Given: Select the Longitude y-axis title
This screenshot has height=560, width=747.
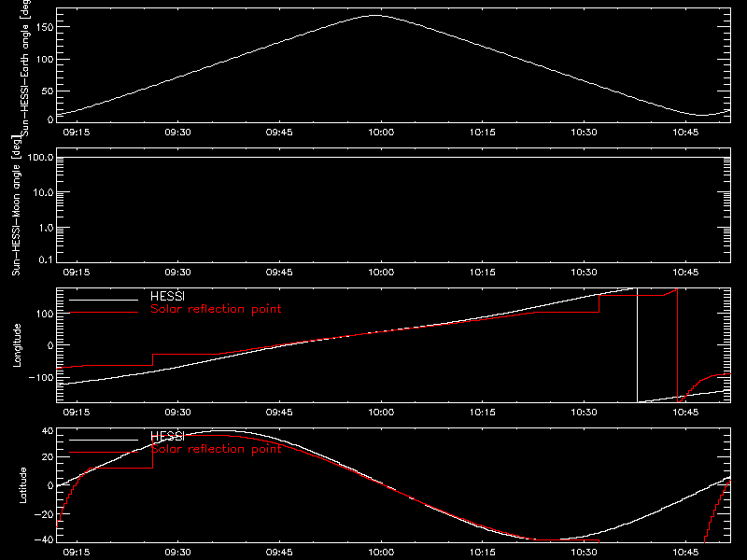Looking at the screenshot, I should (17, 345).
